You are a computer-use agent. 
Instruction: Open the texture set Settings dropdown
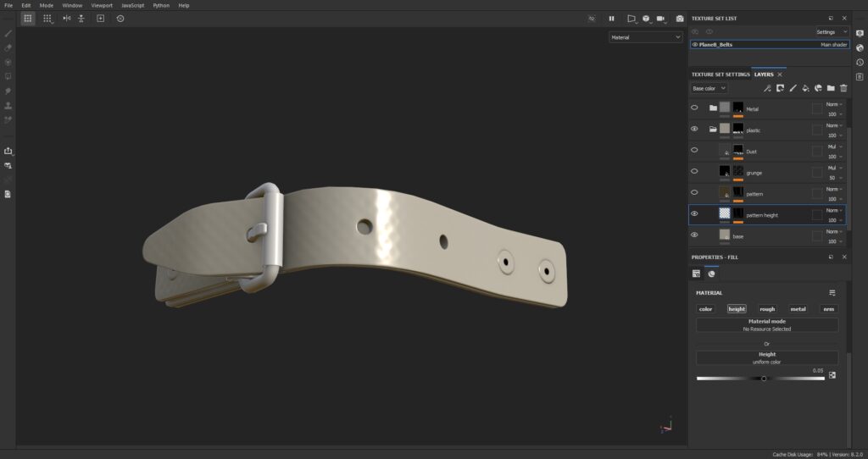pyautogui.click(x=832, y=32)
